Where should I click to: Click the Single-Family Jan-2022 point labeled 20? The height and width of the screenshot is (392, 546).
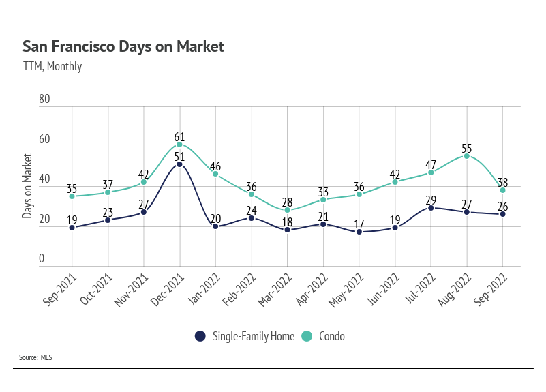click(215, 226)
